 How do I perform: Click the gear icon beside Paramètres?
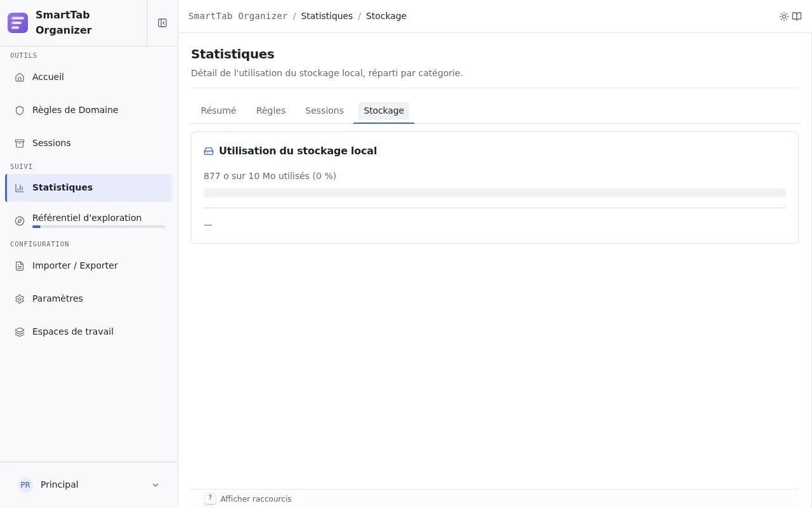[x=20, y=299]
